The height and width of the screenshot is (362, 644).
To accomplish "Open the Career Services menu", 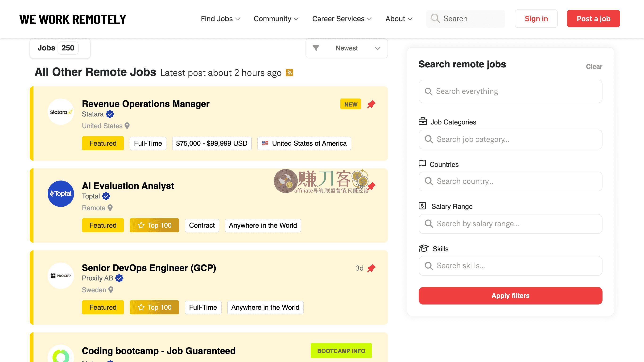I will pyautogui.click(x=342, y=19).
